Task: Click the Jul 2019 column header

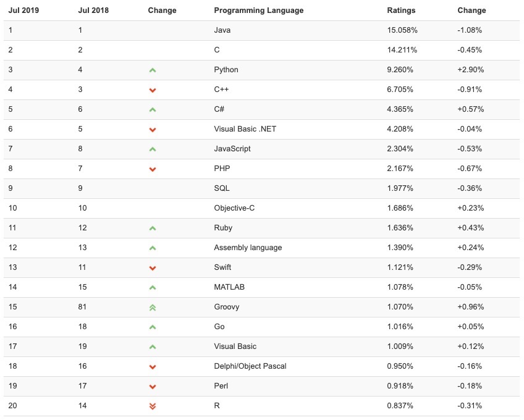Action: tap(23, 10)
